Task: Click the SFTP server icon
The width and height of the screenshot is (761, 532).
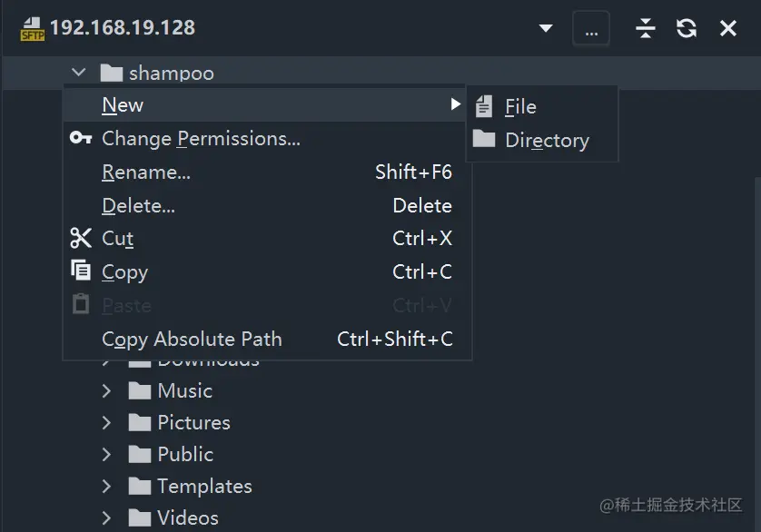Action: (32, 29)
